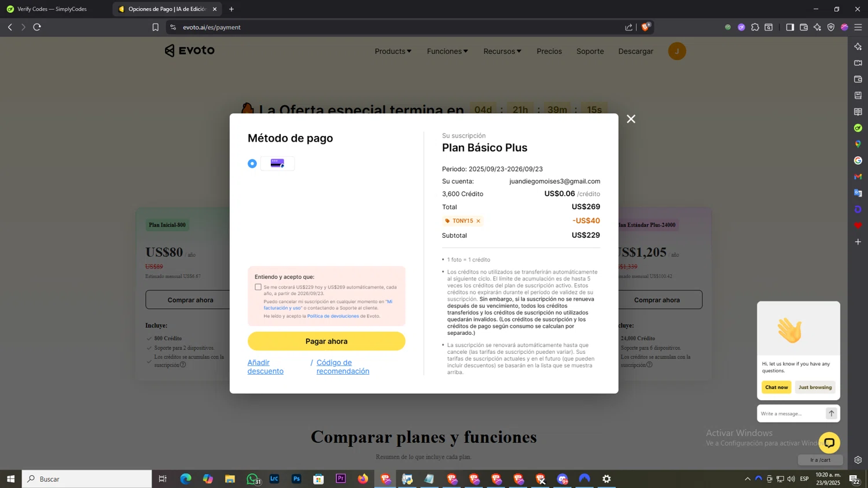Open the Política de devoluciones link
Screen dimensions: 868x488
point(333,316)
